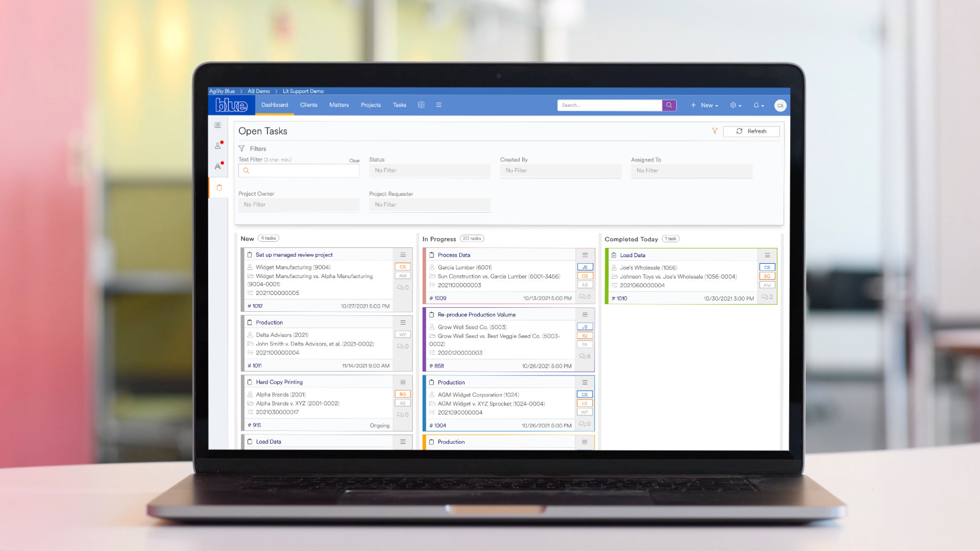
Task: Click the JS assignee badge on Process Data
Action: pyautogui.click(x=585, y=267)
